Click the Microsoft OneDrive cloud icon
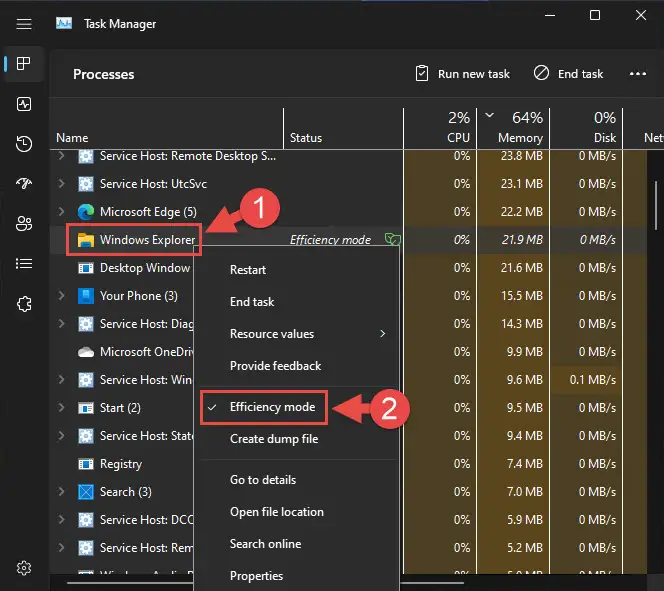 tap(86, 352)
